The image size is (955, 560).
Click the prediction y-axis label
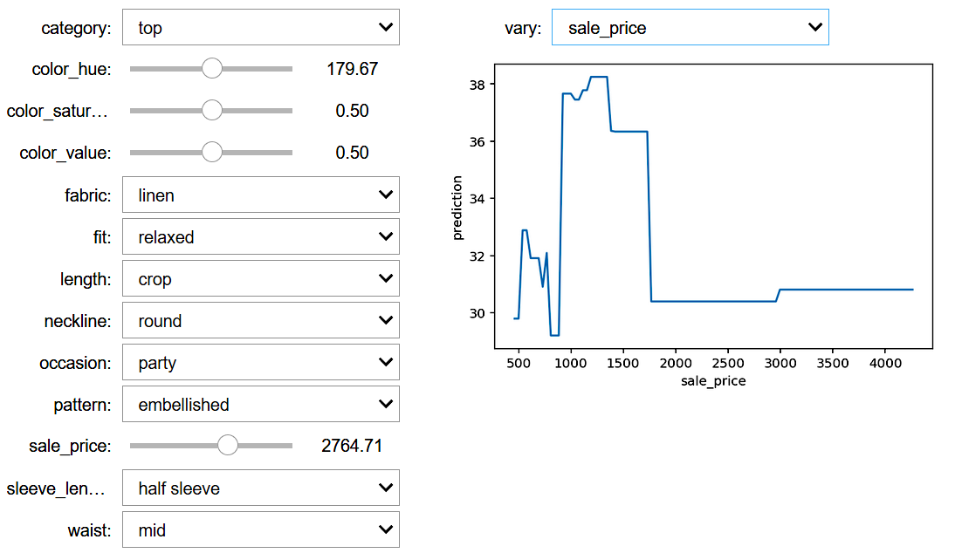[x=457, y=207]
